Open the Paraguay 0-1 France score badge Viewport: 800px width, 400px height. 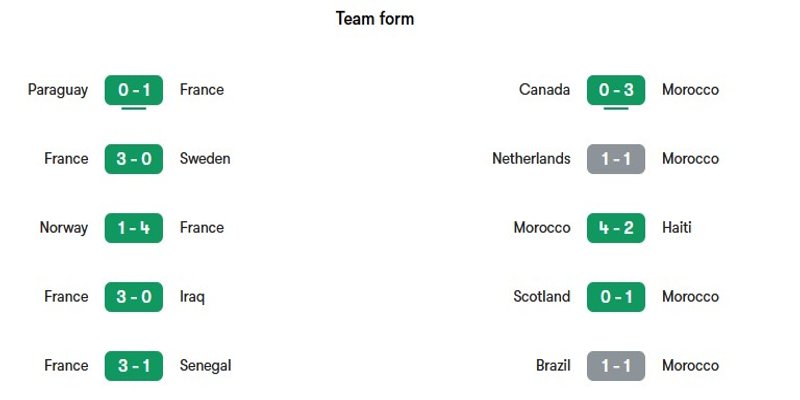pos(134,90)
